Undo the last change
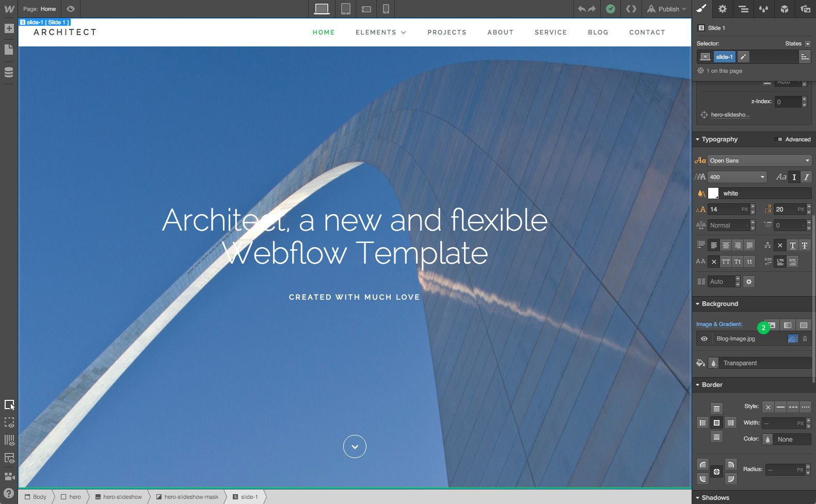 582,9
